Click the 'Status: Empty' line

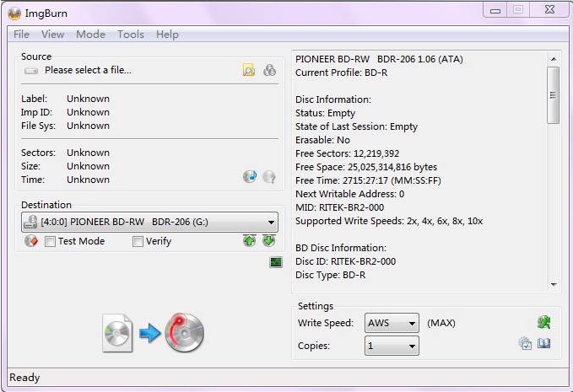tap(325, 113)
